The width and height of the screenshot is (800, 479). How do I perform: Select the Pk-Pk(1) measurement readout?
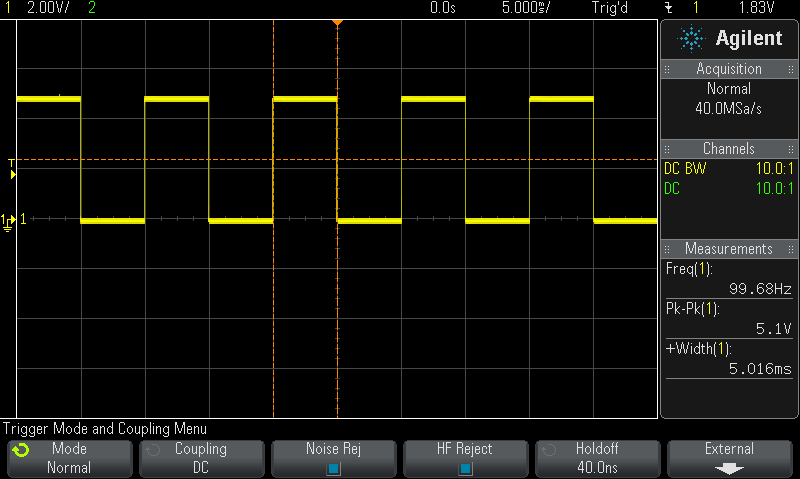point(729,317)
